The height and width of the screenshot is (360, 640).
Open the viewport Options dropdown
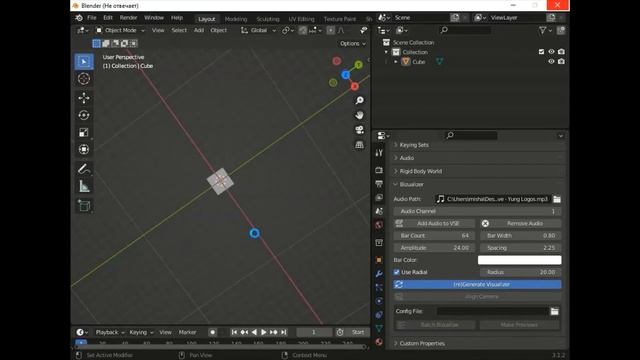353,44
